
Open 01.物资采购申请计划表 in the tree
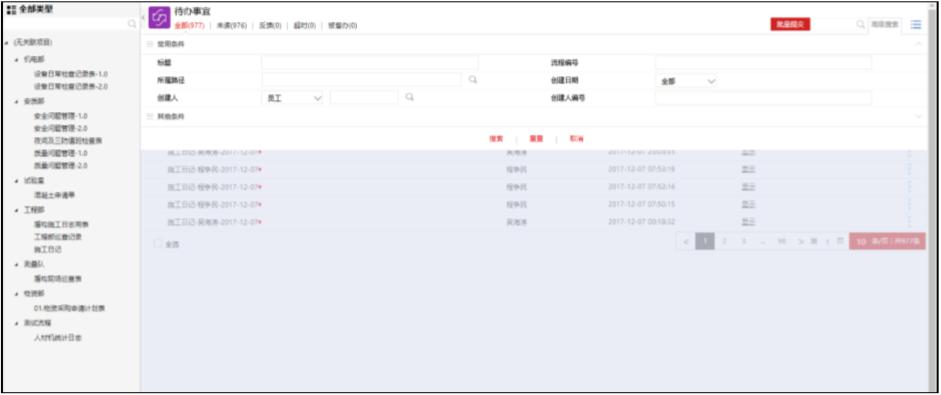[70, 309]
